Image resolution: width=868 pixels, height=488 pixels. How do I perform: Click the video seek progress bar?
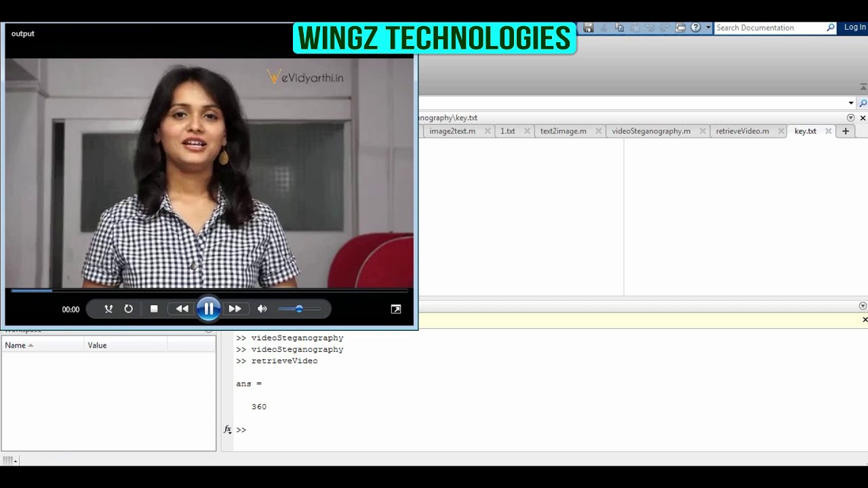(x=209, y=291)
